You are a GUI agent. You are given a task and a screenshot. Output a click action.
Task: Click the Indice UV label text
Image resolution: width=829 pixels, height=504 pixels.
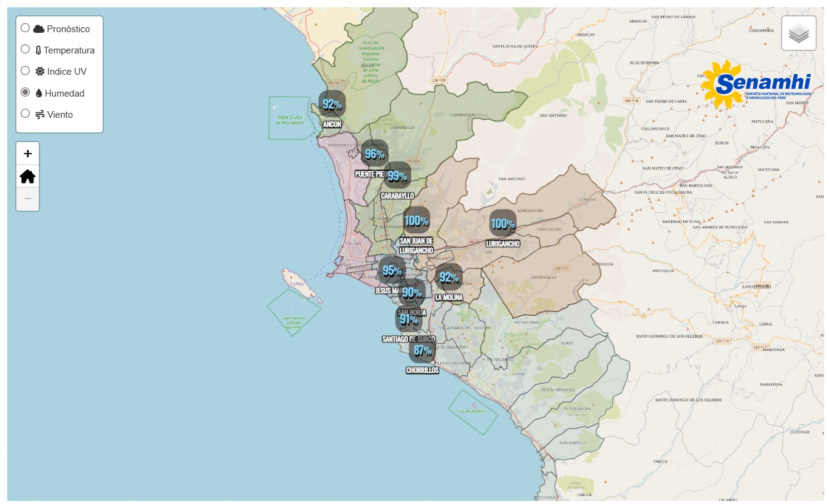tap(67, 71)
